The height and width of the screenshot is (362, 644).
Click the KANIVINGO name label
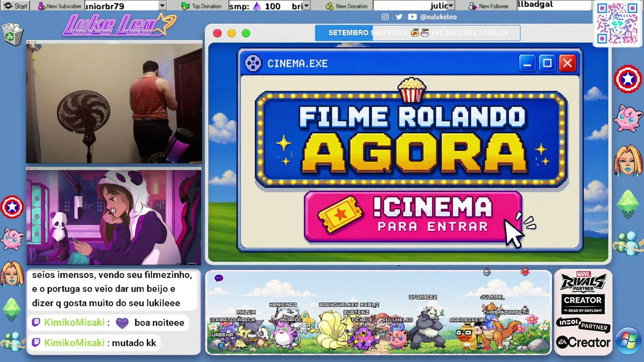[283, 305]
